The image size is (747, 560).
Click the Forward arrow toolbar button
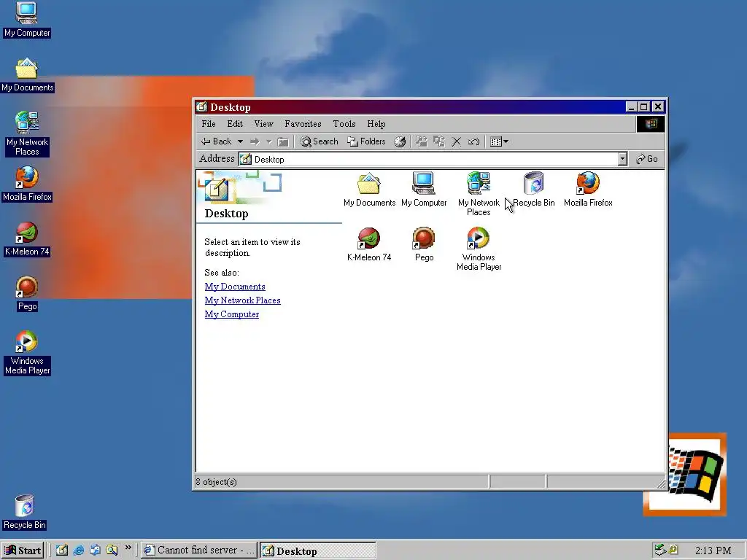(x=255, y=141)
